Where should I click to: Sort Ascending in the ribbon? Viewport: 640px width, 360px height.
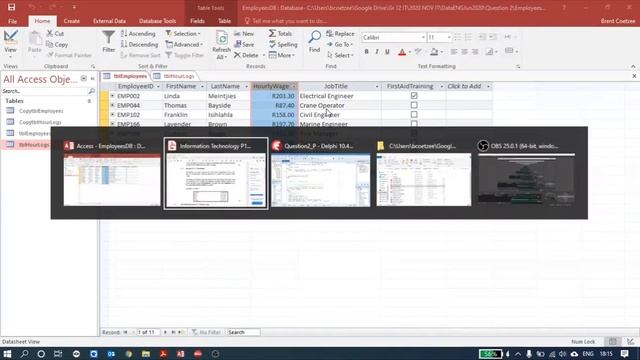pos(138,33)
